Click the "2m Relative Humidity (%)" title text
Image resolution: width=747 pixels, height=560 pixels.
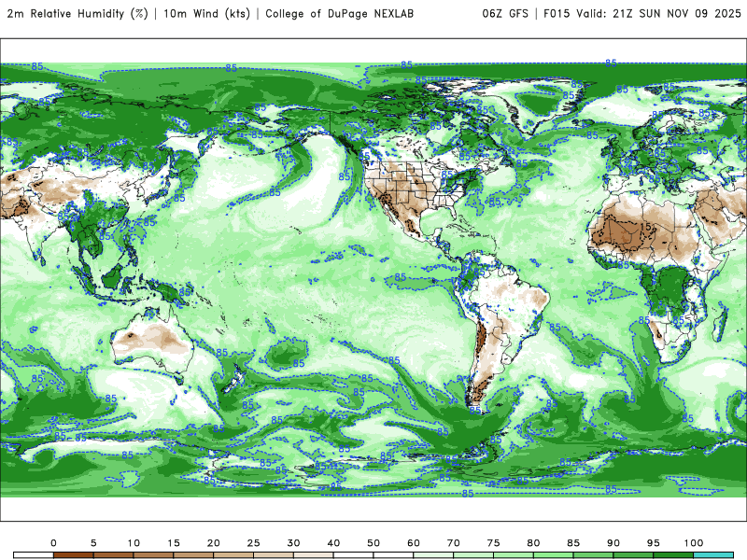tap(78, 14)
